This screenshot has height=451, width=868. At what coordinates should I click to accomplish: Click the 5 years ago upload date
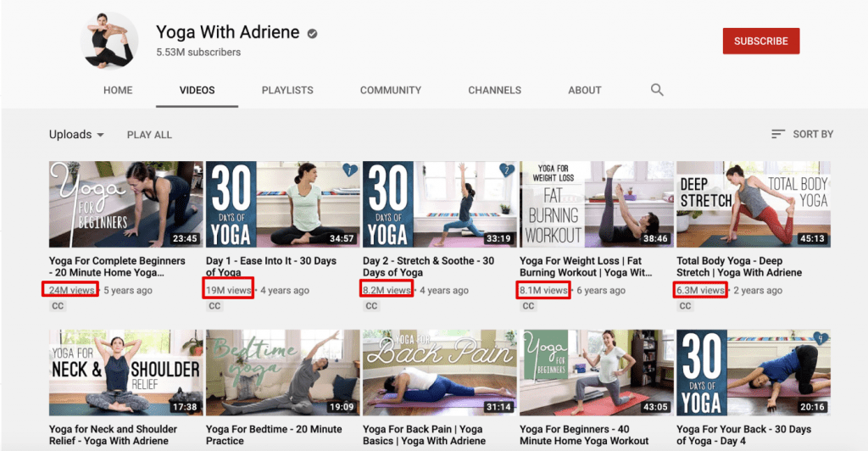tap(128, 290)
